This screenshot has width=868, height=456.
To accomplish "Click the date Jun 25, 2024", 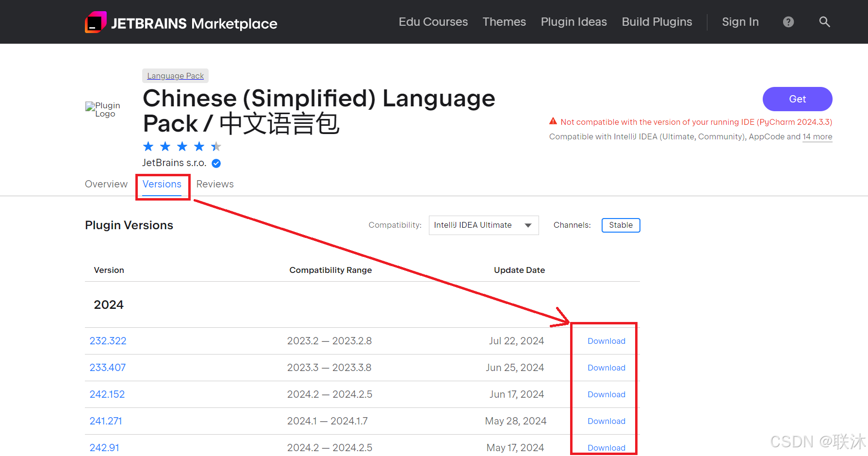I will click(515, 368).
